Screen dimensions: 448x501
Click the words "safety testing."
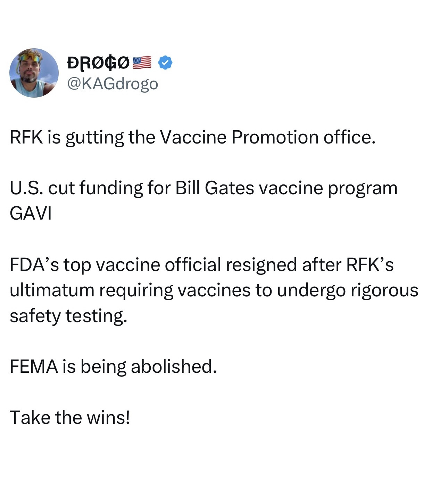tap(68, 315)
